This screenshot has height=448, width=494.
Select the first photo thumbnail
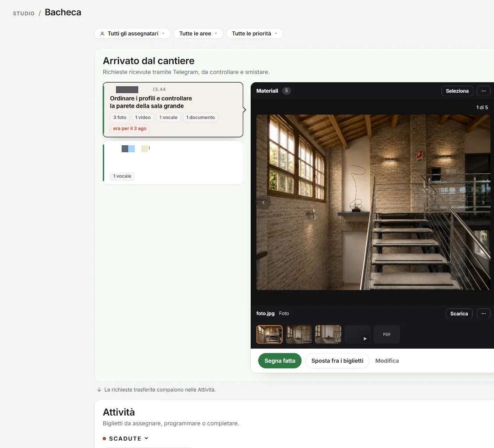270,334
